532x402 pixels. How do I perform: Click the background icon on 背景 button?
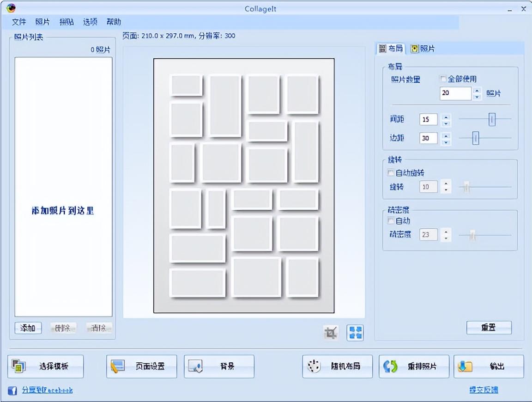(x=196, y=365)
